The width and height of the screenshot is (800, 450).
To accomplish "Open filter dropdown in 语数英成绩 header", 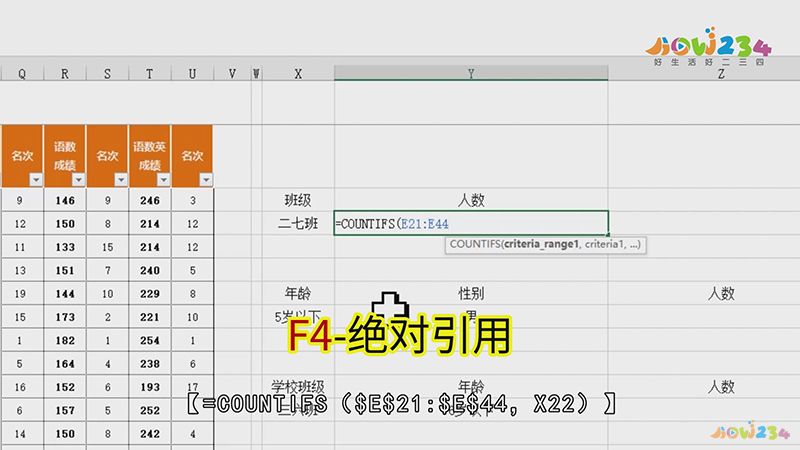I will click(163, 180).
